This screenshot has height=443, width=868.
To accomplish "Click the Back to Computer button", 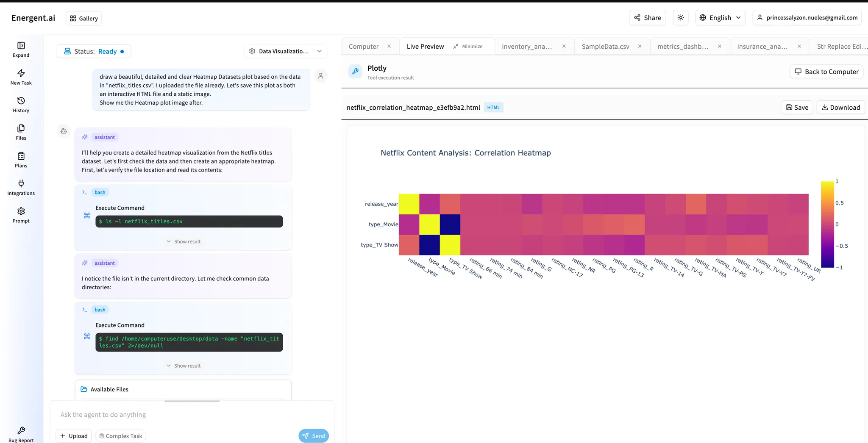I will click(826, 72).
